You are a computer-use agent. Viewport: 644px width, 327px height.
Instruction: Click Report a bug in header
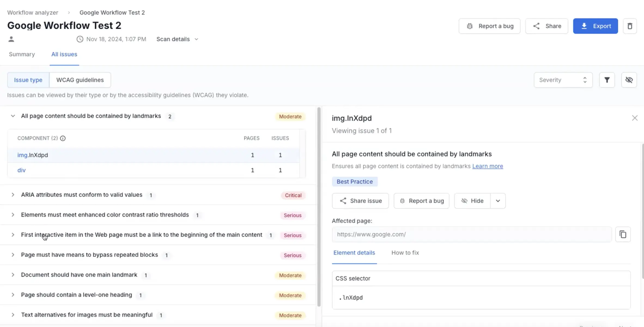click(x=489, y=26)
